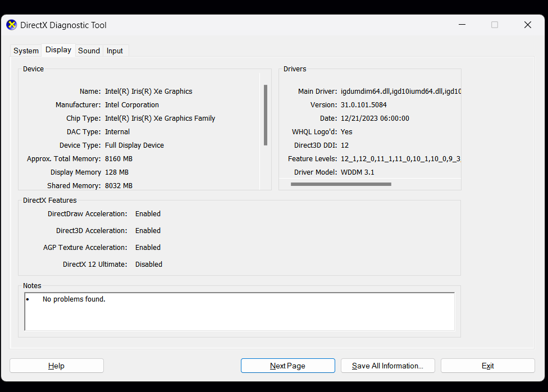Click the 'Intel(R) Iris(R) Xe Graphics Family' chip type
Screen dimensions: 548x392
160,118
